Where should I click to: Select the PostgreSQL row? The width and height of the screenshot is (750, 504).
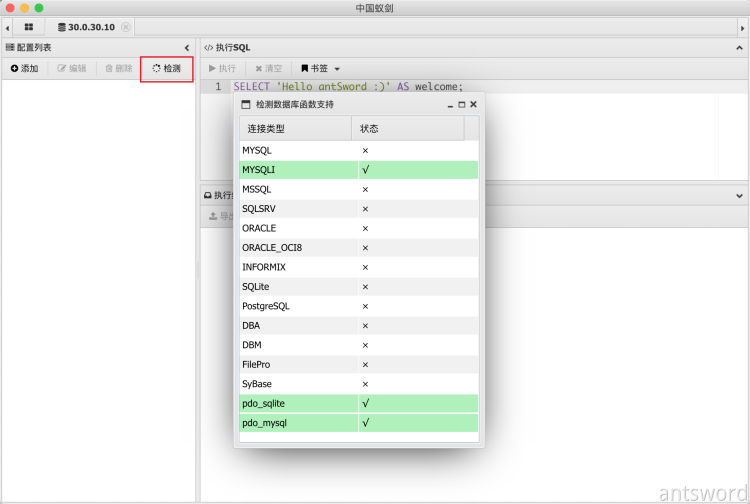[358, 306]
